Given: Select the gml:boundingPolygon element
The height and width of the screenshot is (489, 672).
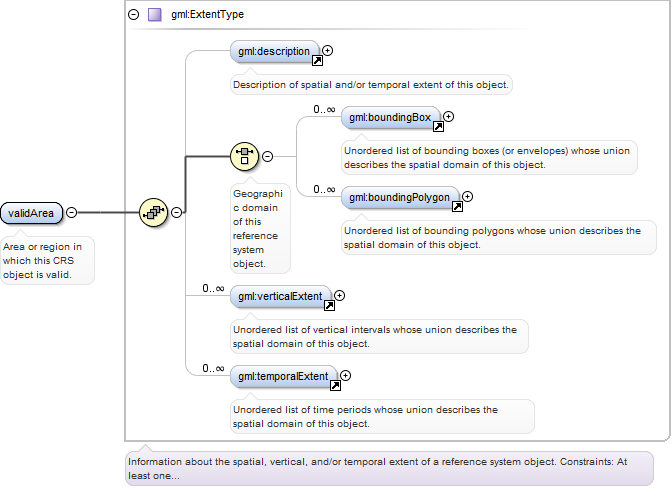Looking at the screenshot, I should pyautogui.click(x=399, y=198).
